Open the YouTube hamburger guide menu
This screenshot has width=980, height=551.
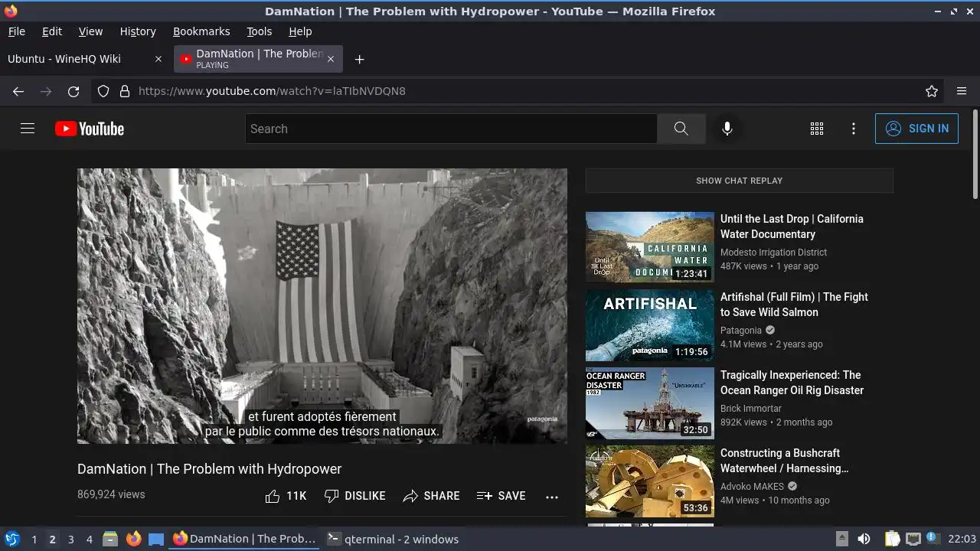(28, 129)
